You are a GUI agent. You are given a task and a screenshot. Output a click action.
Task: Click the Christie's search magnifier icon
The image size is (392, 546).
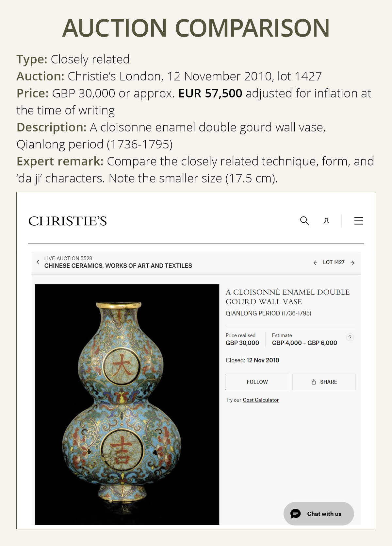coord(304,221)
